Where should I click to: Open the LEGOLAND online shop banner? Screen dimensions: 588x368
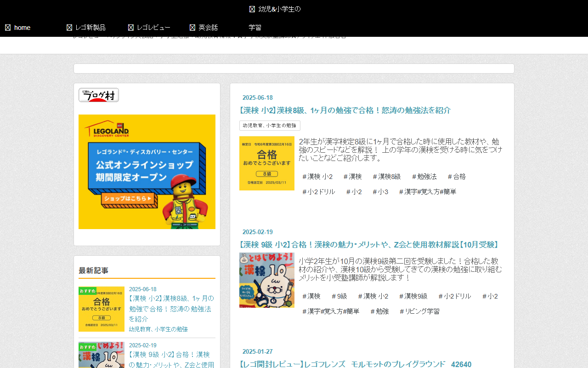click(x=147, y=172)
